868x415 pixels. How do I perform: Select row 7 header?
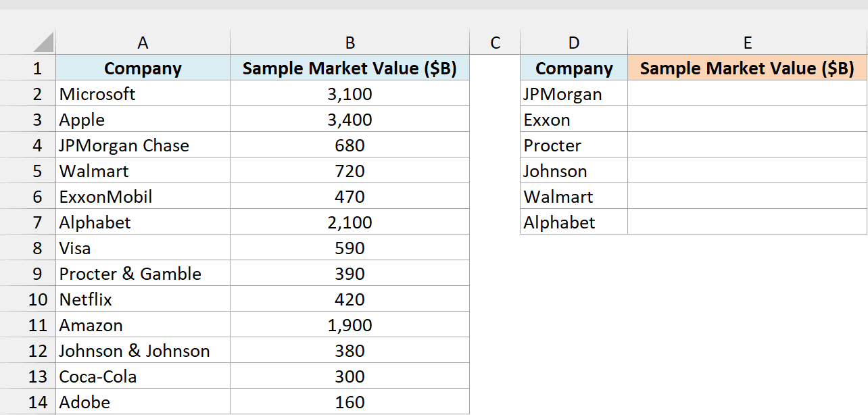click(x=28, y=222)
